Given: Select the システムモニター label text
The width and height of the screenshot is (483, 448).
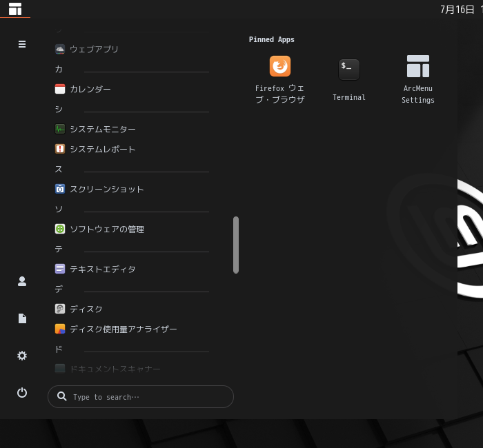Looking at the screenshot, I should click(x=103, y=130).
